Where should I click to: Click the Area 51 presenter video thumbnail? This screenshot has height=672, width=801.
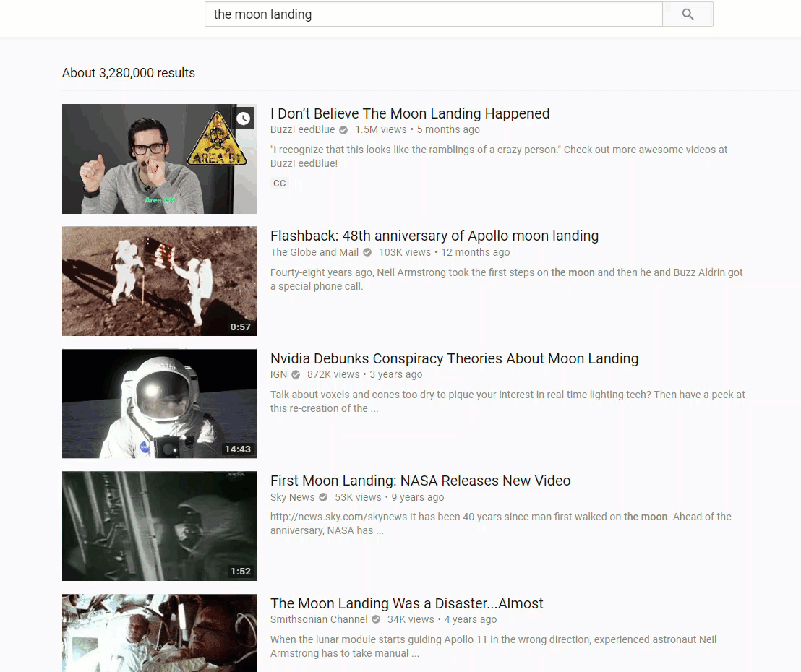[159, 159]
